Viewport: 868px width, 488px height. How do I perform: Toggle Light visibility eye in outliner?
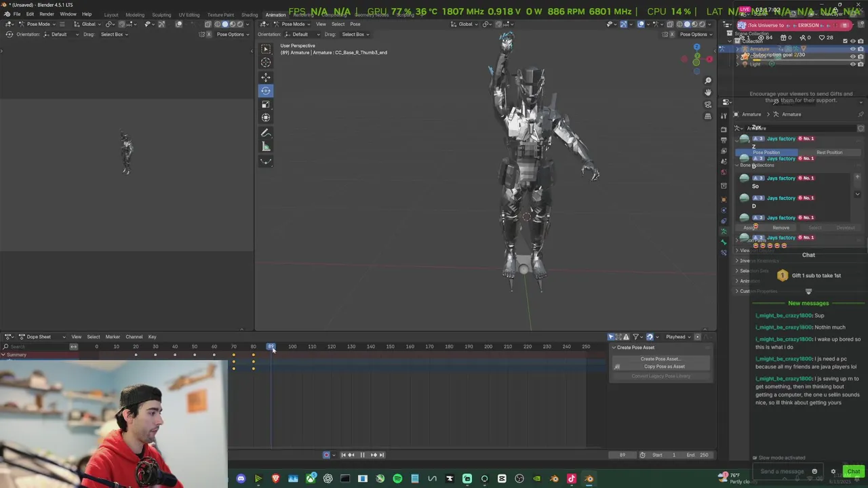point(853,64)
